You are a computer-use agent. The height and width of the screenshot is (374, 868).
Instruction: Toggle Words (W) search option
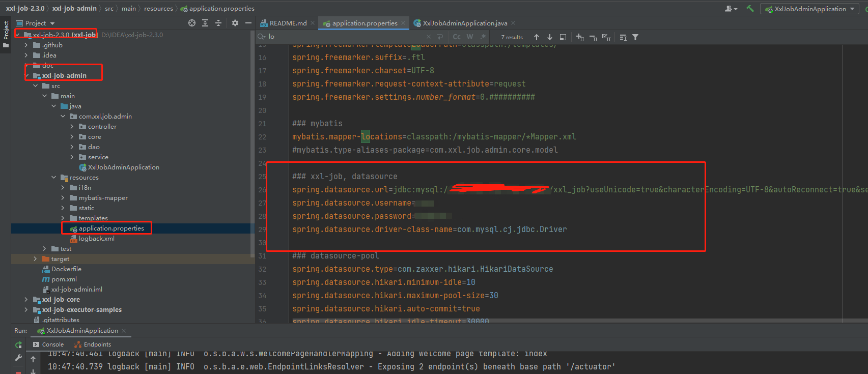(470, 37)
